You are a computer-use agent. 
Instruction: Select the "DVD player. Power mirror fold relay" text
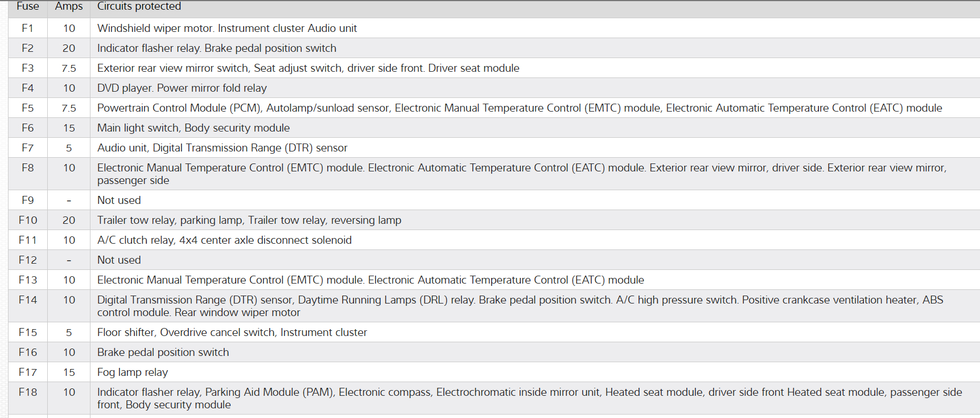pyautogui.click(x=182, y=88)
